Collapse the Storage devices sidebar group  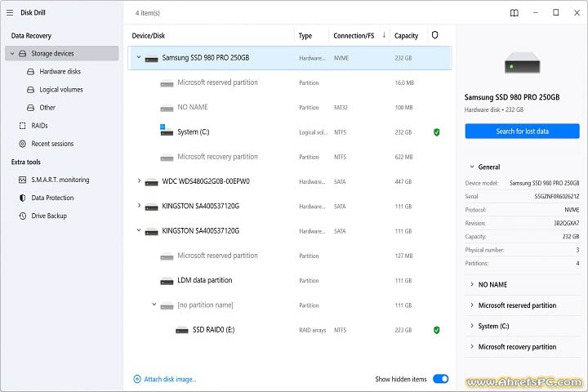(x=12, y=54)
